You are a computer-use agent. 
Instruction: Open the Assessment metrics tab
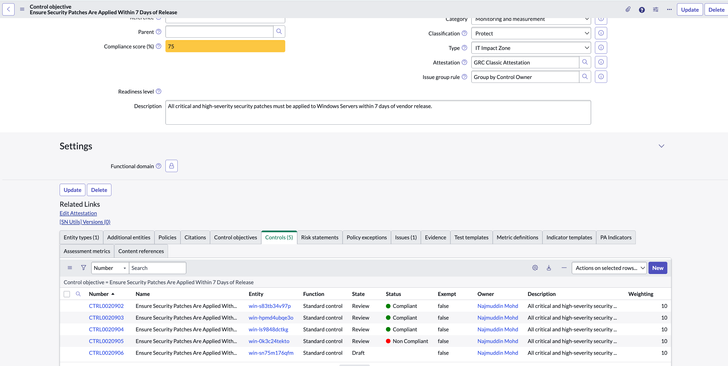point(87,251)
